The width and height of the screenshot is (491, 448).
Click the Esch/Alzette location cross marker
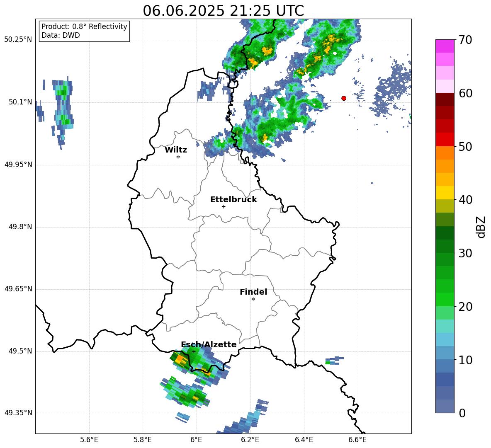194,351
